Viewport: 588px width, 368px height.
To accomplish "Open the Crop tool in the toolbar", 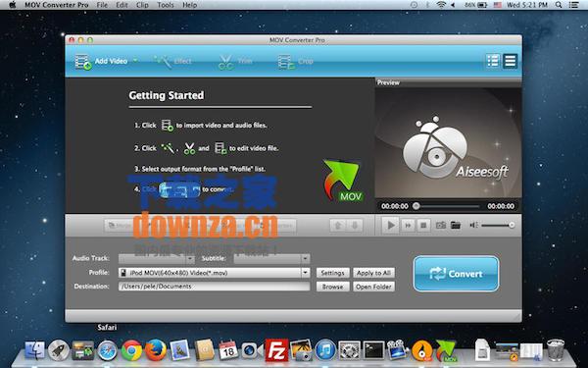I will coord(295,62).
